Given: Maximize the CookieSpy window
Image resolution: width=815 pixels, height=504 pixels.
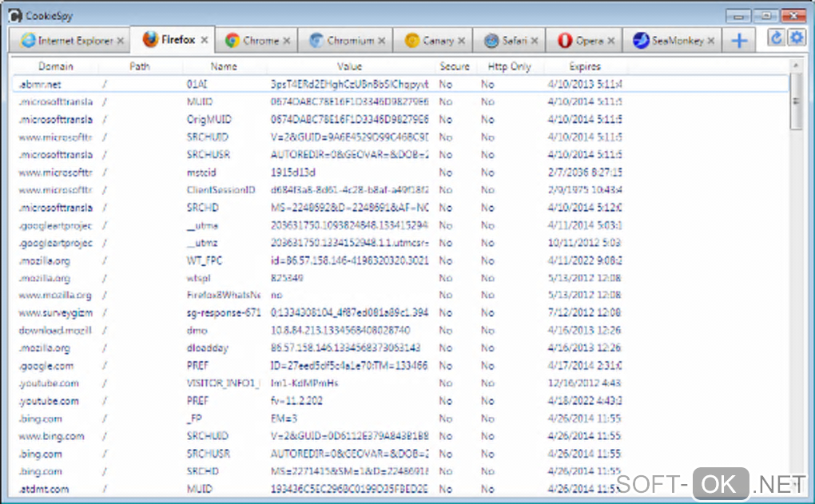Looking at the screenshot, I should click(765, 16).
